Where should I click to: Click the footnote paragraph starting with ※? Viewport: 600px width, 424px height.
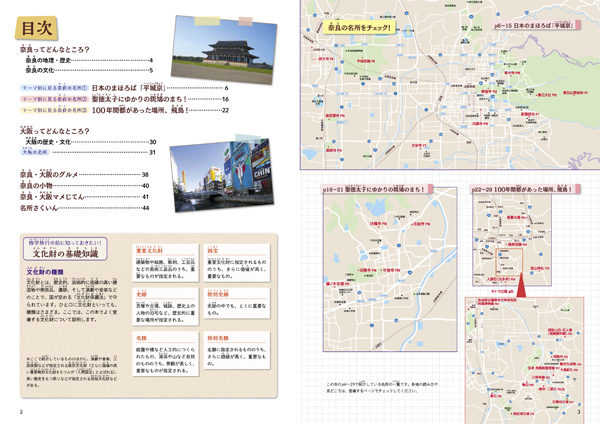point(72,371)
